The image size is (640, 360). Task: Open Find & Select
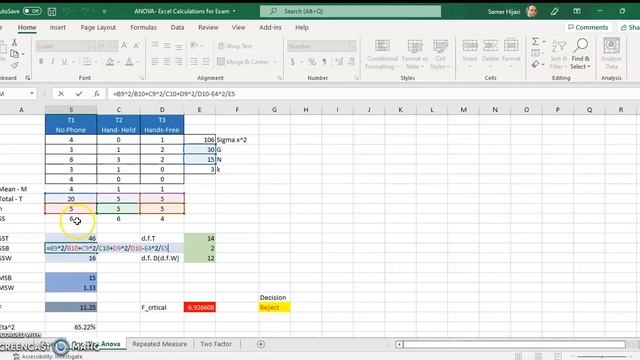point(580,54)
